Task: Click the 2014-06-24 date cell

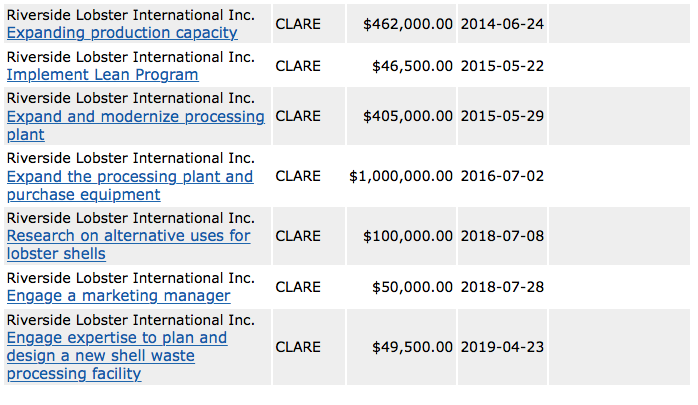Action: pyautogui.click(x=502, y=23)
